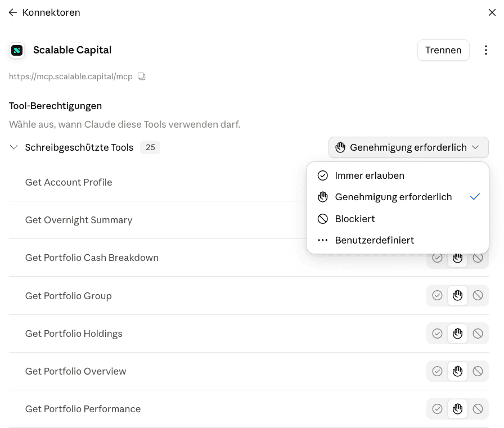Always allow Get Portfolio Holdings
This screenshot has width=504, height=428.
pyautogui.click(x=437, y=334)
